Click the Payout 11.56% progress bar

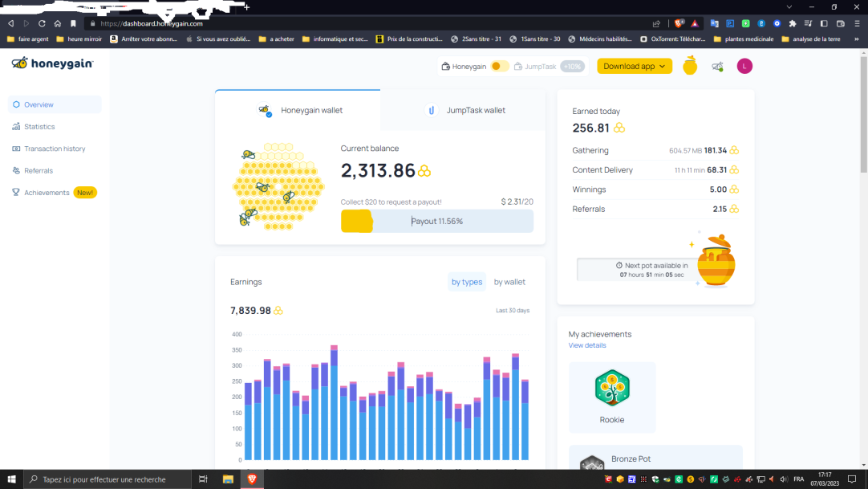pyautogui.click(x=436, y=221)
